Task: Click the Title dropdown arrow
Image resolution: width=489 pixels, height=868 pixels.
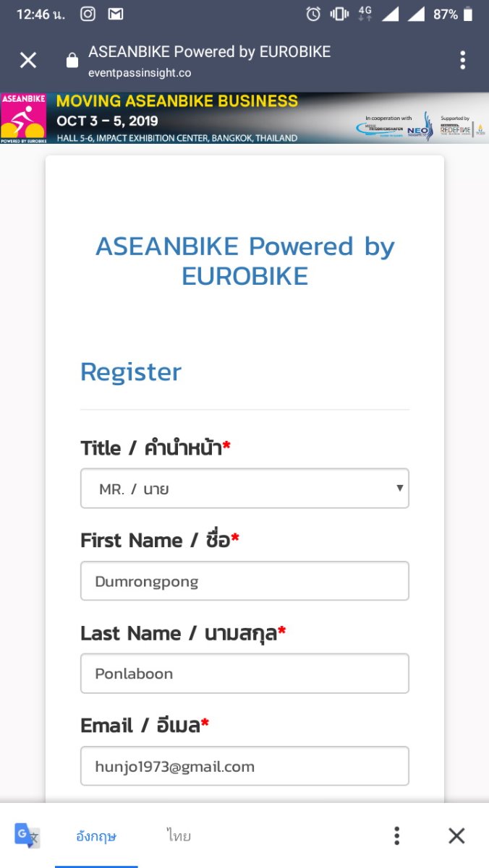Action: tap(399, 489)
